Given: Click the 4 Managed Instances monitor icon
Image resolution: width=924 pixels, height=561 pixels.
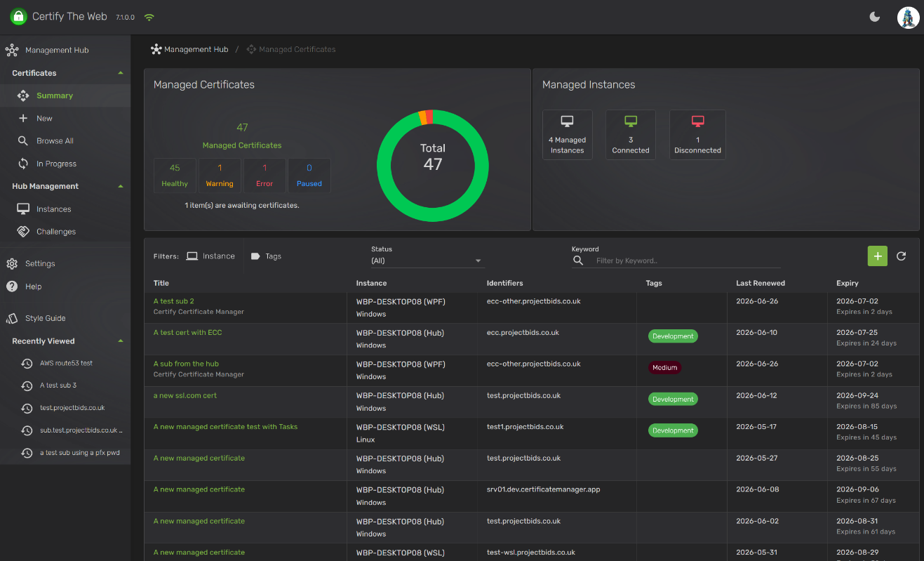Looking at the screenshot, I should (567, 121).
